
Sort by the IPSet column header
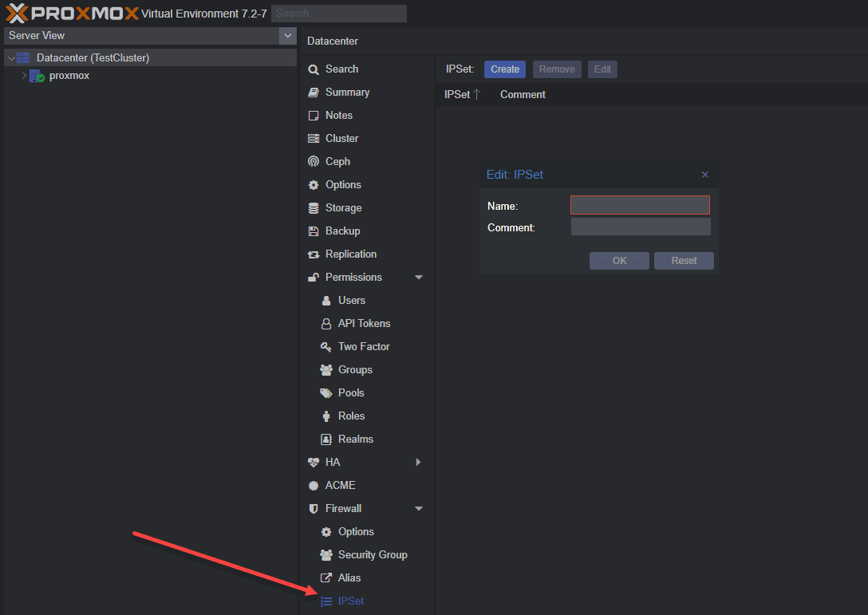coord(462,95)
